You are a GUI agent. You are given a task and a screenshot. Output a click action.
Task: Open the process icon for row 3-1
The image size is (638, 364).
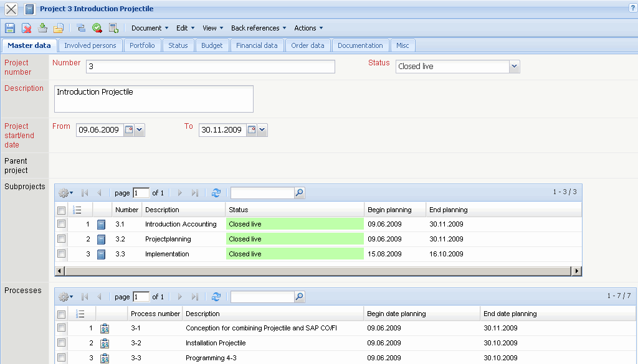(x=105, y=328)
